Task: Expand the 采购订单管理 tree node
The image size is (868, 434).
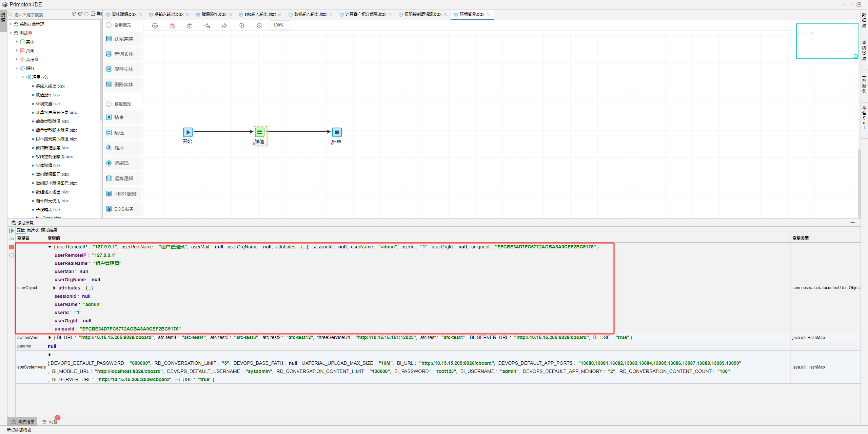Action: click(x=11, y=24)
